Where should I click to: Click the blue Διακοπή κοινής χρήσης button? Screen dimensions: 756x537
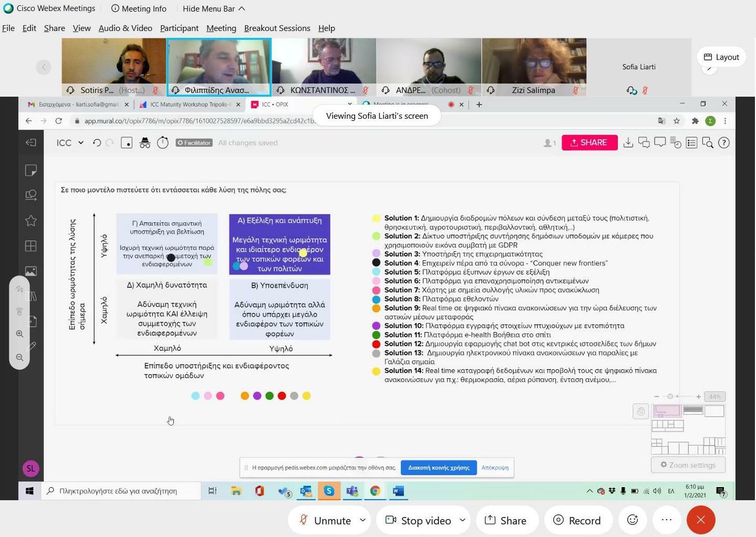[x=439, y=468]
